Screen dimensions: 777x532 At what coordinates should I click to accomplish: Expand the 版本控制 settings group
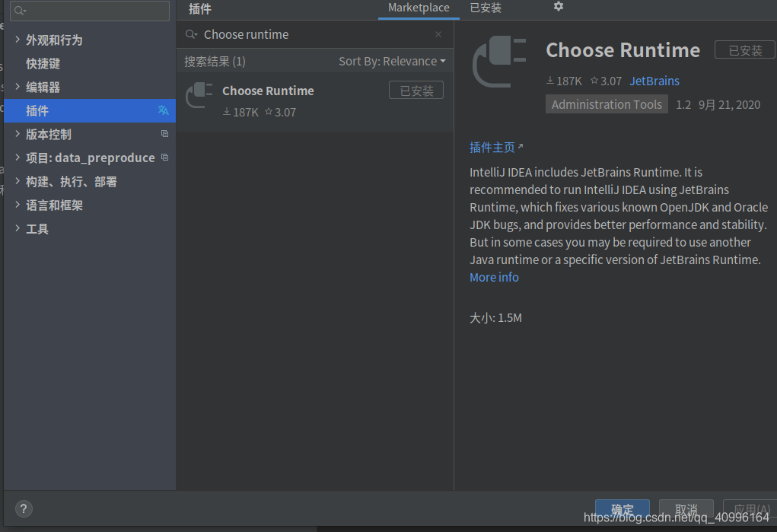(x=18, y=134)
